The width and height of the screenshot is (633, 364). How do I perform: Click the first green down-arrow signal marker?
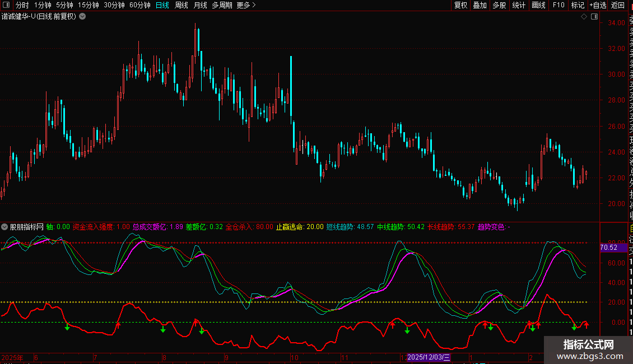click(67, 326)
